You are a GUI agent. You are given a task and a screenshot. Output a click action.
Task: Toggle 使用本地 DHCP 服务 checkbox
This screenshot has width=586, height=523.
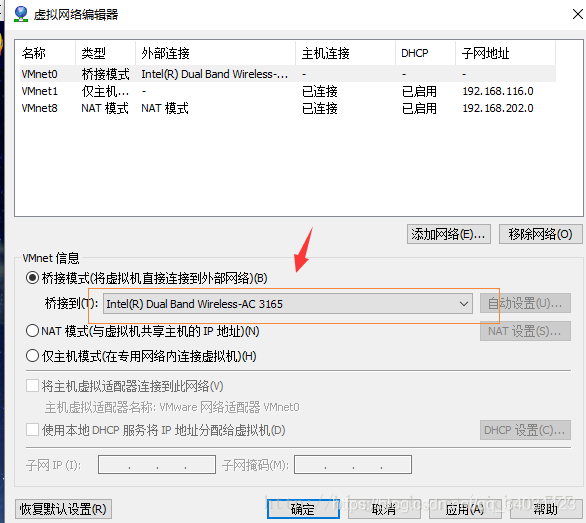[x=33, y=430]
